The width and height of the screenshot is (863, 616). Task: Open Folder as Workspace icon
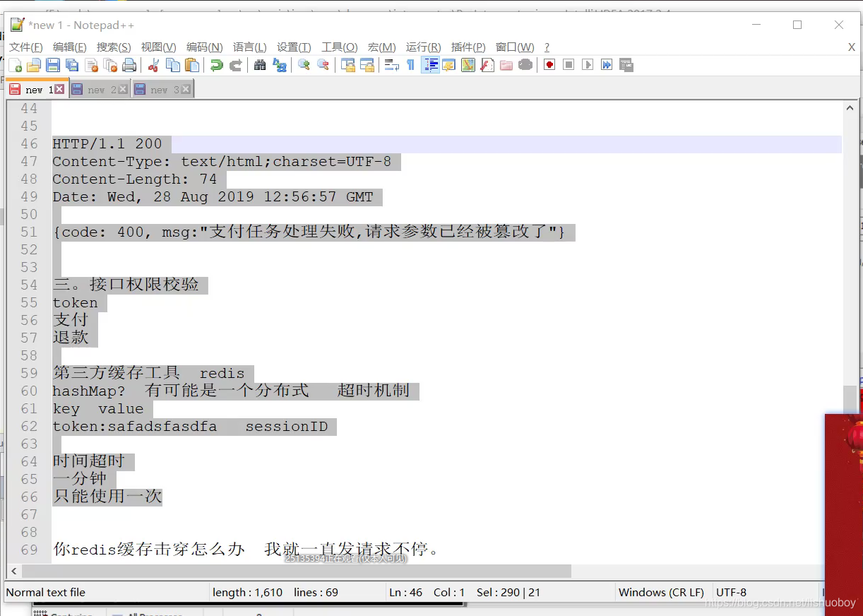tap(506, 65)
